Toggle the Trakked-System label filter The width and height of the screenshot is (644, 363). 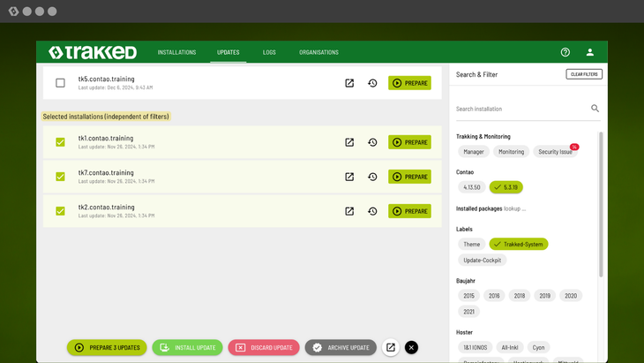pos(519,244)
